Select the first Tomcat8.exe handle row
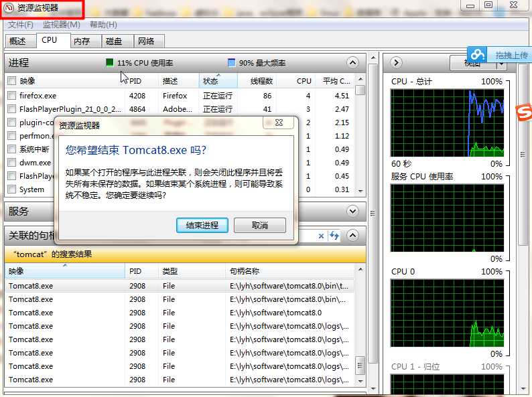Image resolution: width=532 pixels, height=397 pixels. tap(180, 286)
